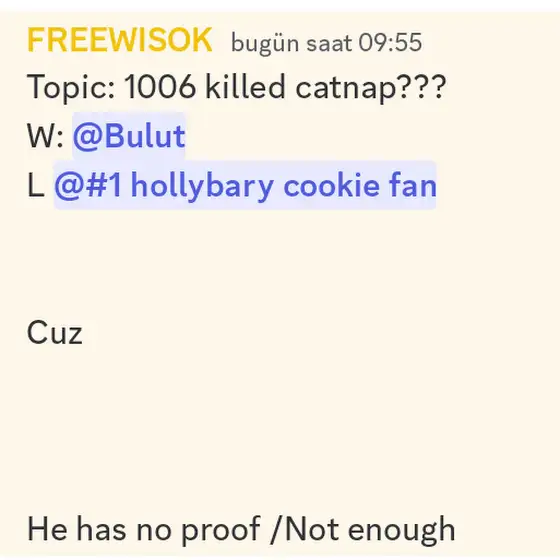Click the word 'saat' in the timestamp
This screenshot has height=560, width=560.
329,44
